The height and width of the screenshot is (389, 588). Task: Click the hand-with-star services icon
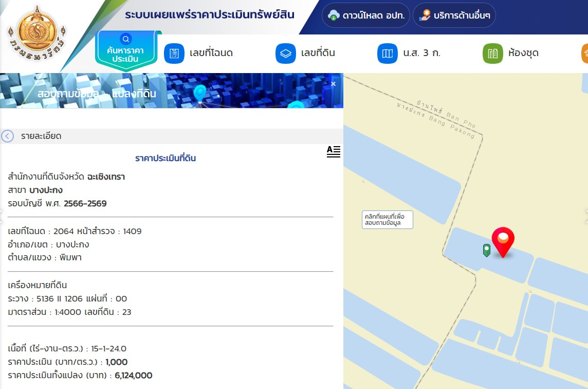pyautogui.click(x=425, y=15)
